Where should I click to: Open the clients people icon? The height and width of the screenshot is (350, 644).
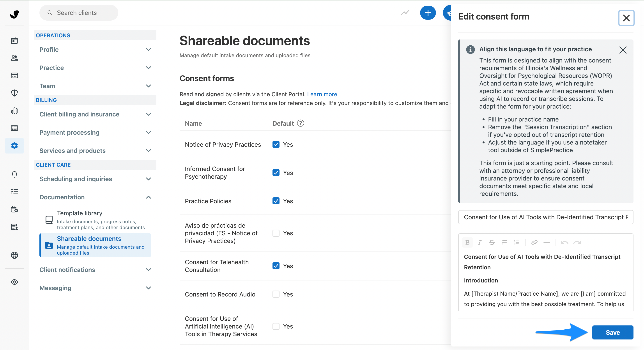pyautogui.click(x=14, y=58)
